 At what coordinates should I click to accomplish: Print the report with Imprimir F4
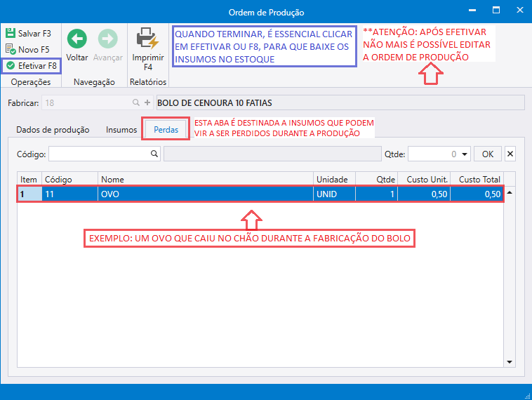[x=148, y=50]
